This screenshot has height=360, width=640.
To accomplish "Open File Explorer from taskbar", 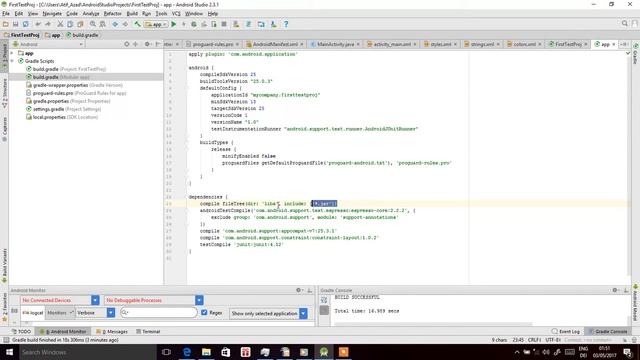I will coord(206,352).
